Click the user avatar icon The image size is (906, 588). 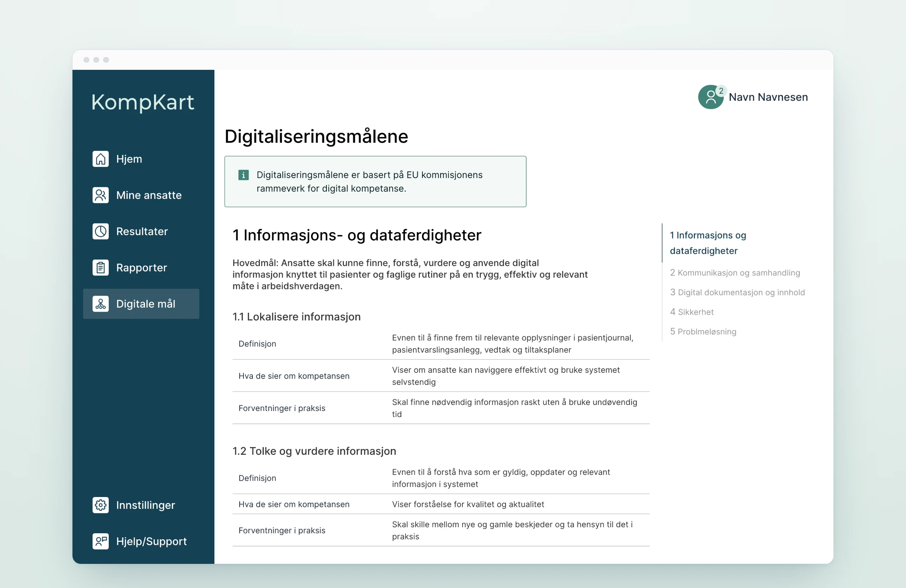coord(710,97)
